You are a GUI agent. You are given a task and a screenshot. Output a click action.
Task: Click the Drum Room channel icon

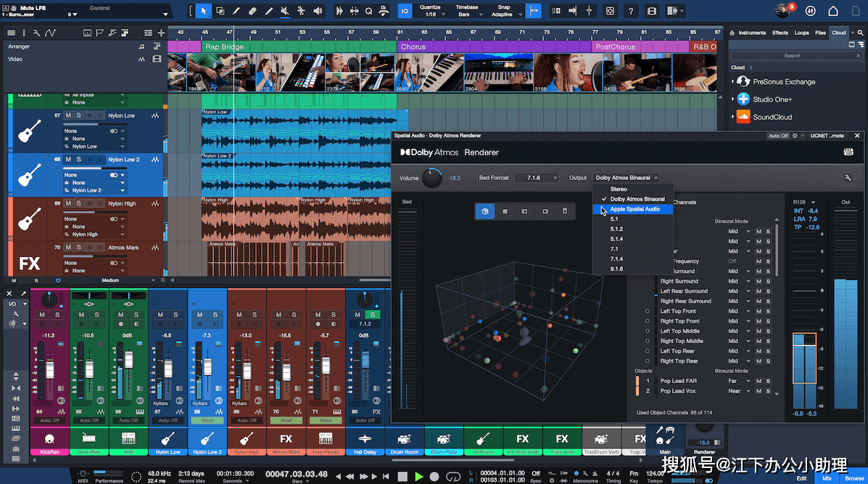[404, 439]
